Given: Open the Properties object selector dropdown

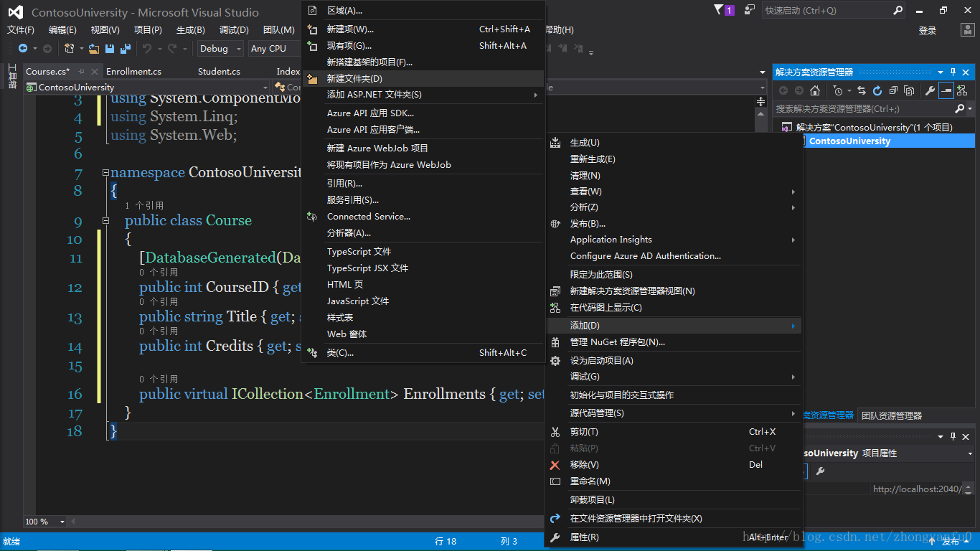Looking at the screenshot, I should [x=971, y=453].
